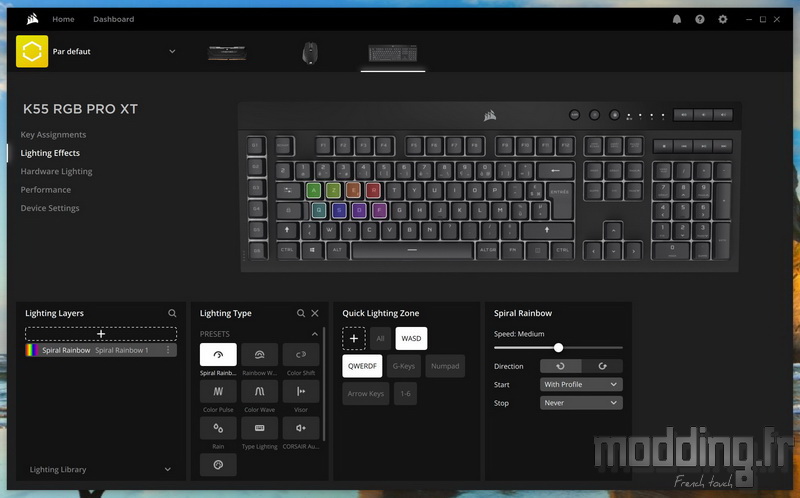Open the Start With Profile dropdown
Image resolution: width=800 pixels, height=498 pixels.
pyautogui.click(x=581, y=384)
